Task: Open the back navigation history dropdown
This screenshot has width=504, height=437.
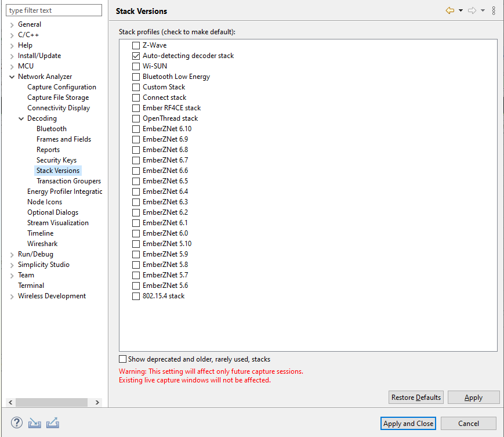Action: point(460,10)
